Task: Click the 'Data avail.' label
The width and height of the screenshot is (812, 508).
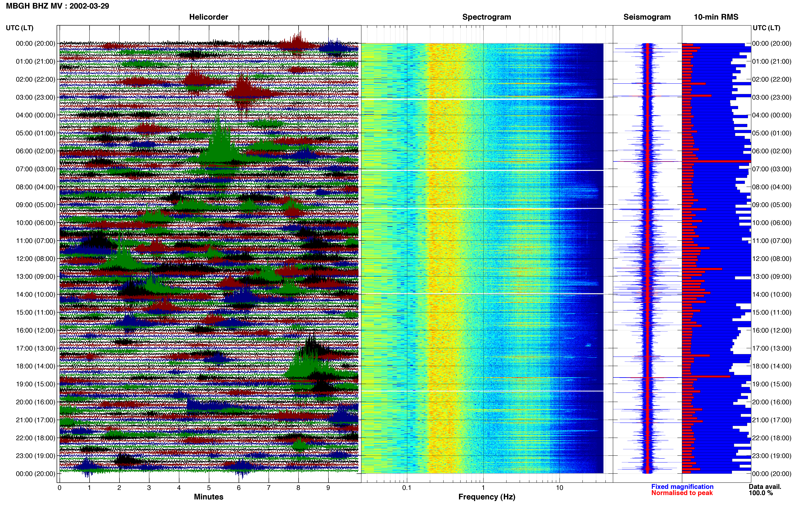Action: coord(765,486)
